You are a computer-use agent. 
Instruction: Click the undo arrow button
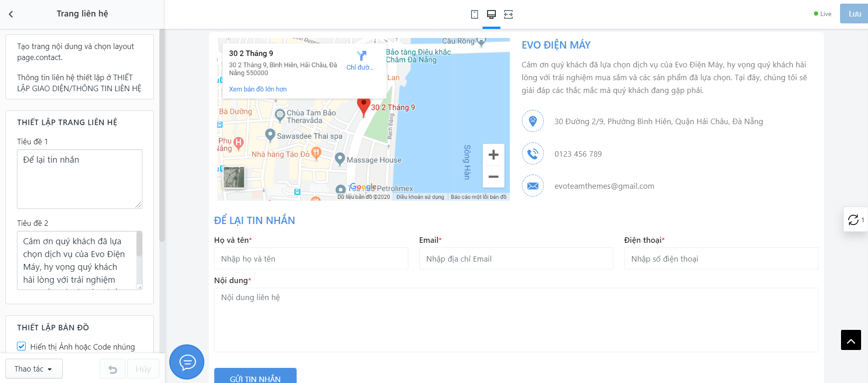pos(113,369)
